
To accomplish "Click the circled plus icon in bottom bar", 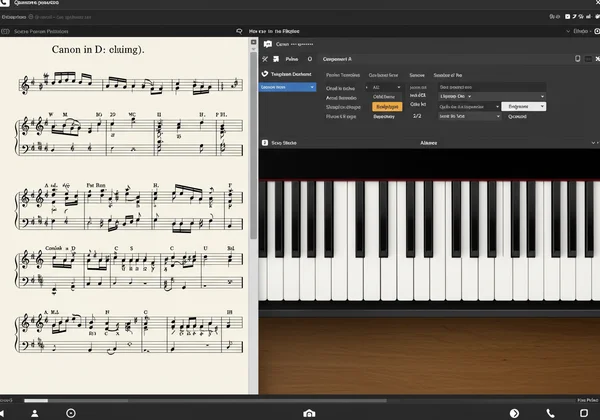I will [70, 413].
